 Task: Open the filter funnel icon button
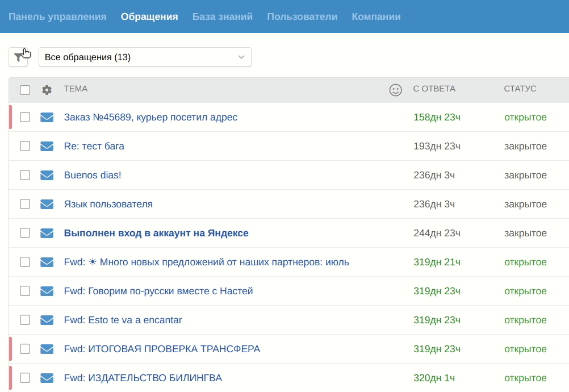18,57
